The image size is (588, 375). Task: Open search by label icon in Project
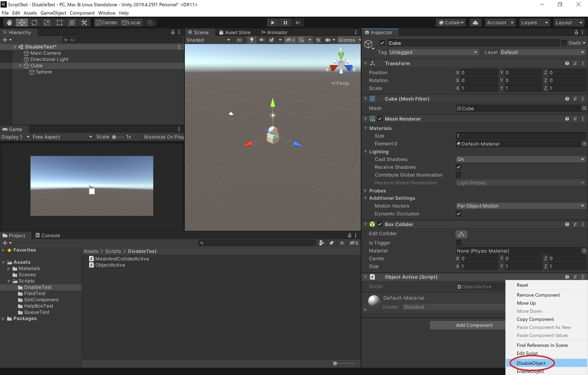pyautogui.click(x=332, y=243)
